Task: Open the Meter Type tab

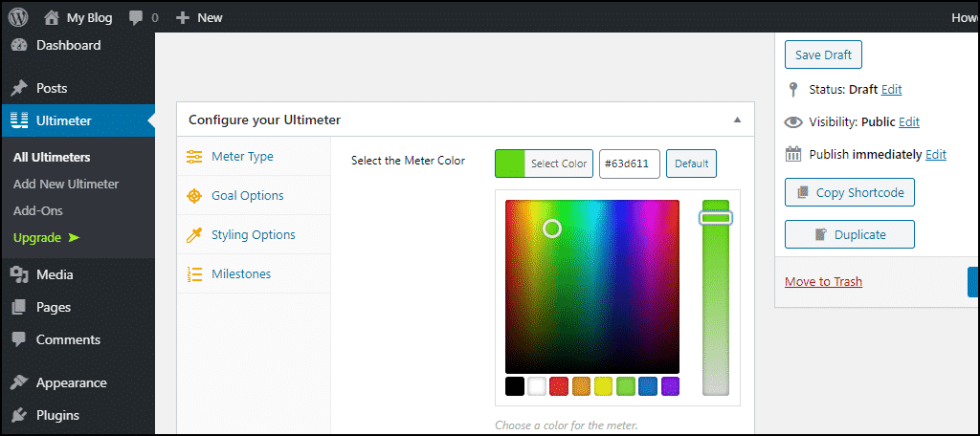Action: [x=254, y=156]
